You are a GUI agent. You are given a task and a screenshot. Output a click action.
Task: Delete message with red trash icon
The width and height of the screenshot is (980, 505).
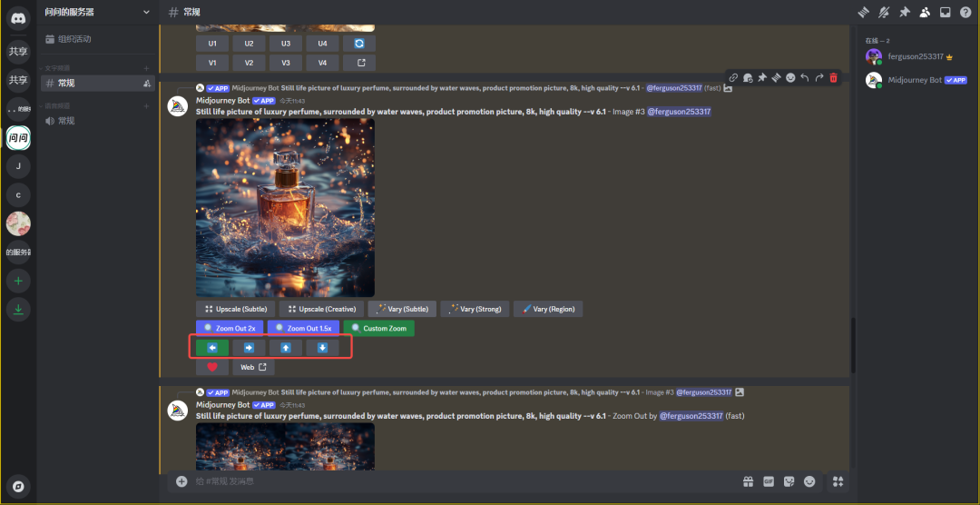click(x=833, y=77)
